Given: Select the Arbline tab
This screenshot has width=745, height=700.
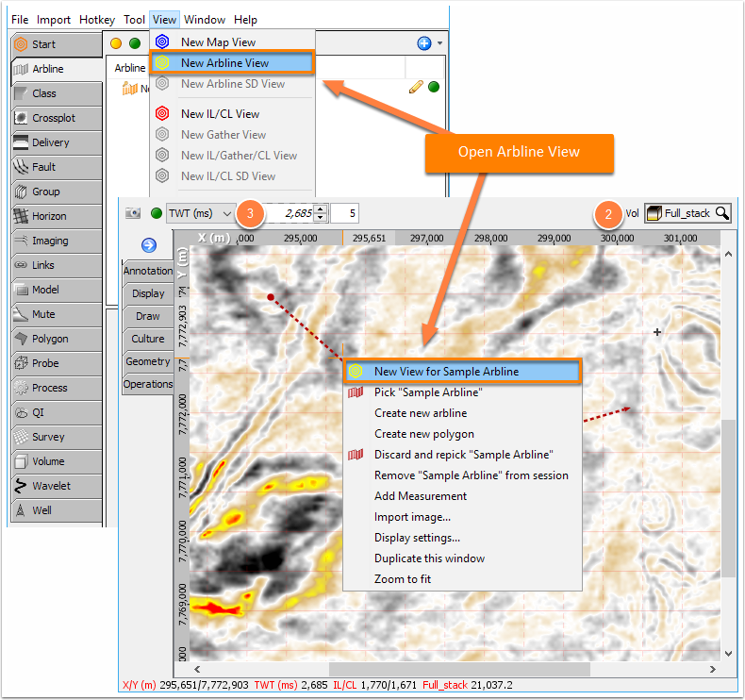Looking at the screenshot, I should click(57, 70).
